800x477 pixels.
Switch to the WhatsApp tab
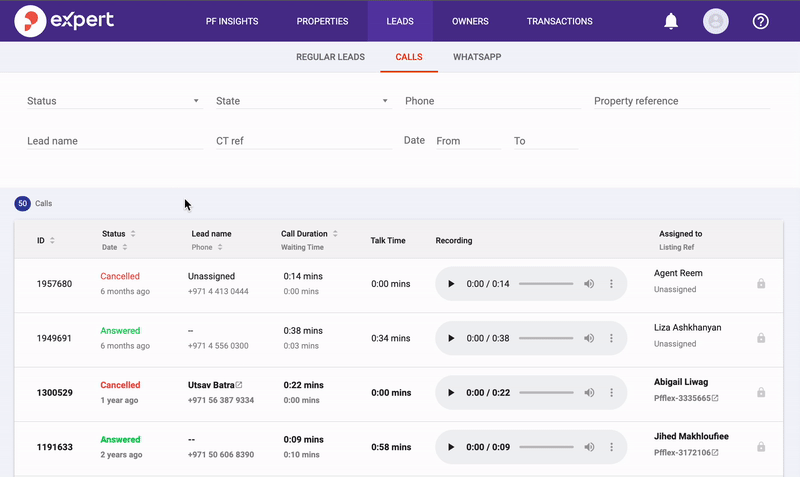click(477, 57)
